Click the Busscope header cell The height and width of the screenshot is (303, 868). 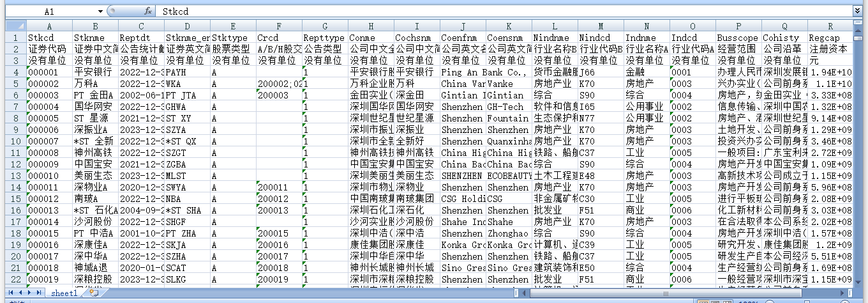[x=738, y=37]
